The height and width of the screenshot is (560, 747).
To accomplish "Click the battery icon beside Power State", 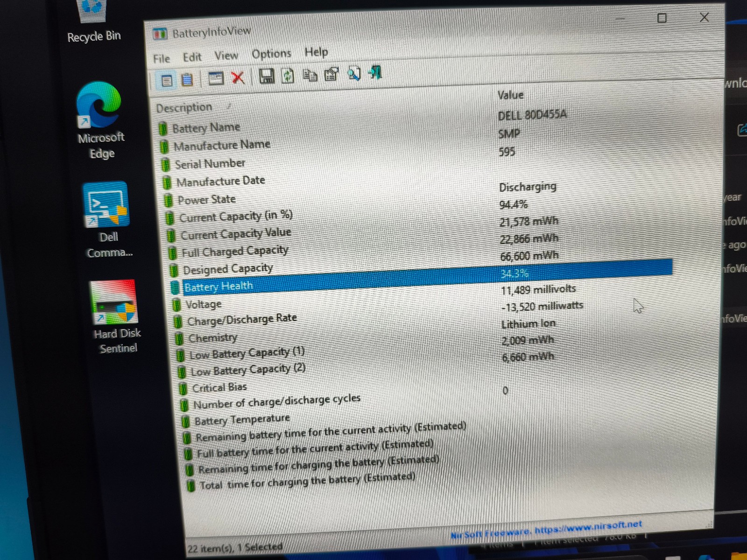I will pos(168,201).
